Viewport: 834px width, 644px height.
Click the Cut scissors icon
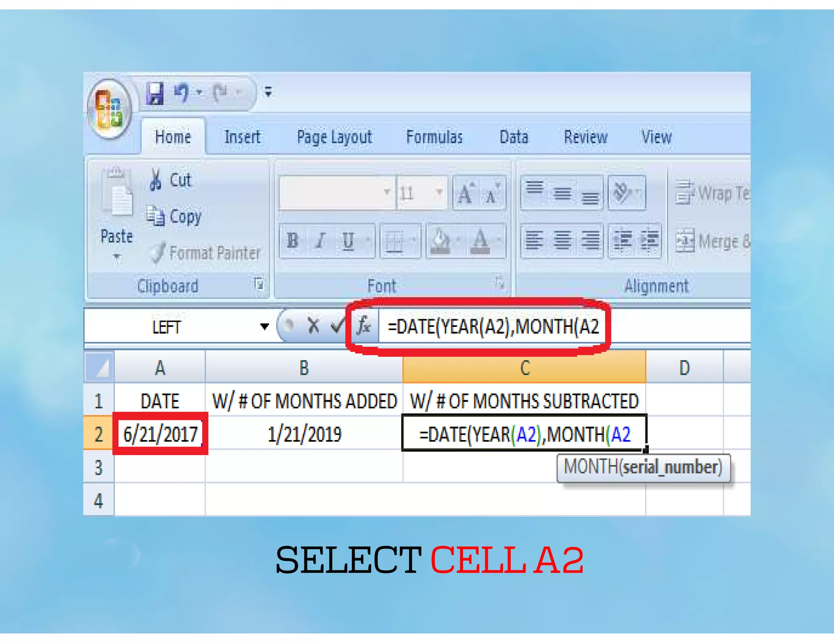coord(155,180)
